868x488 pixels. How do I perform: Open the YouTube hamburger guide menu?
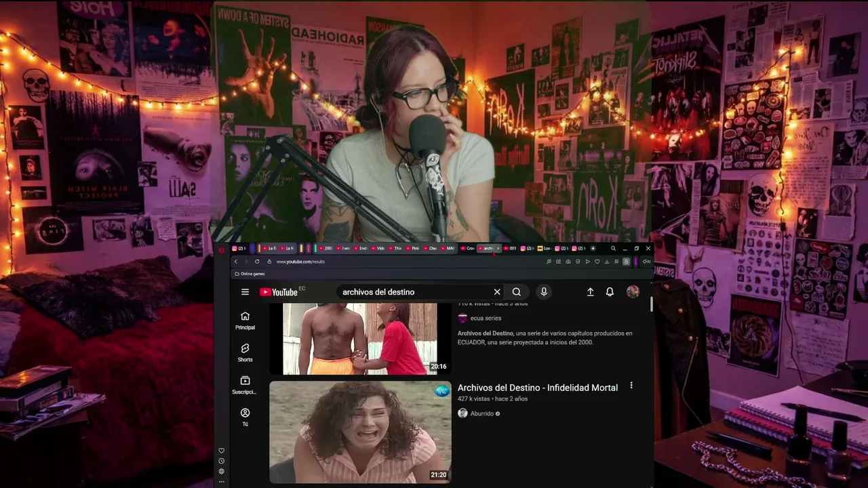245,292
